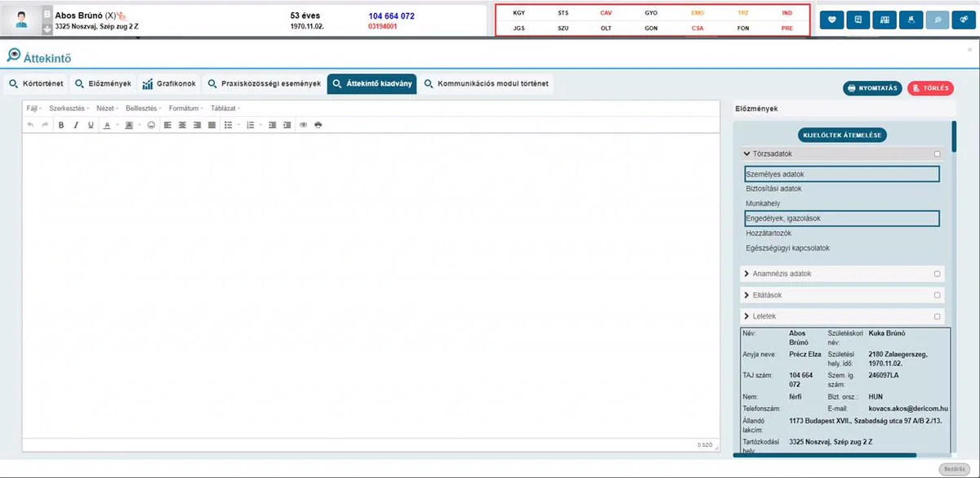Open bullet list style dropdown arrow
This screenshot has height=478, width=980.
(237, 125)
